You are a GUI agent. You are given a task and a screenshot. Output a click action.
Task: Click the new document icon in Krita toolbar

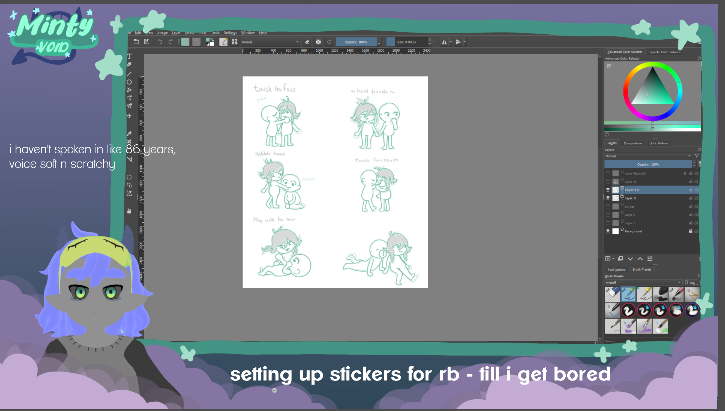(x=136, y=42)
